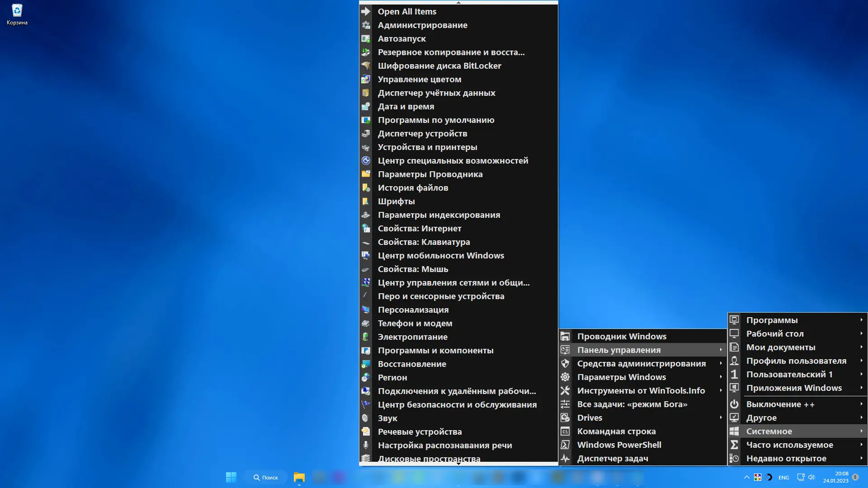
Task: Click the Поиск taskbar search box
Action: pos(266,477)
